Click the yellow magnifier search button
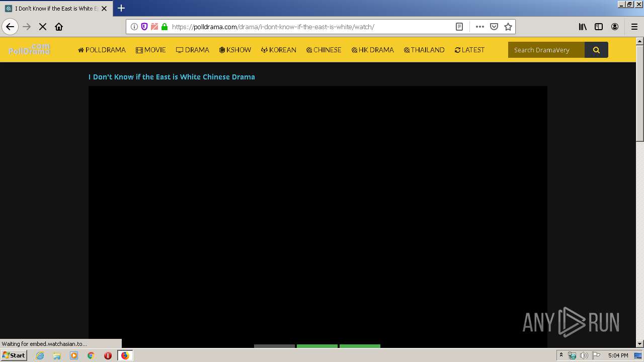This screenshot has width=644, height=362. coord(596,50)
